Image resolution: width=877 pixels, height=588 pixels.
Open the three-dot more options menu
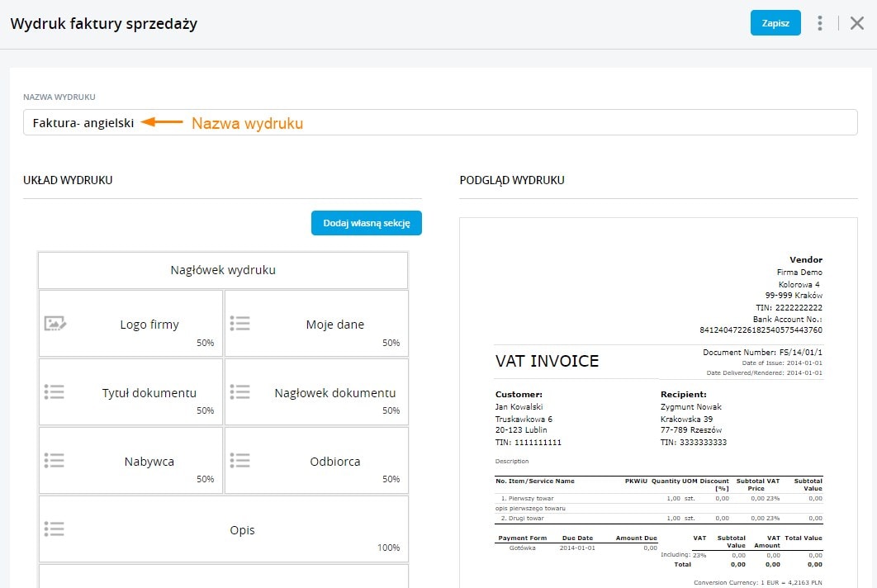pyautogui.click(x=819, y=23)
